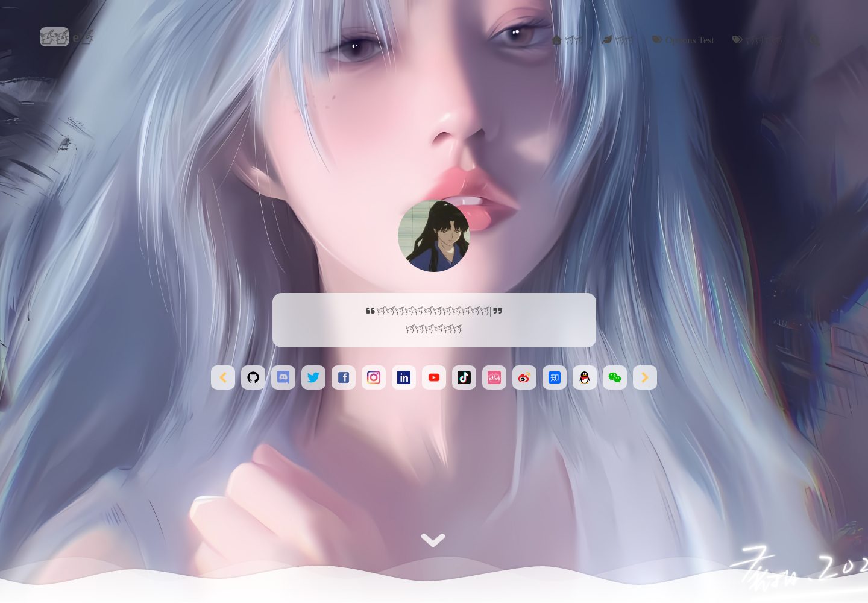The image size is (868, 603).
Task: Open the Facebook social icon
Action: coord(344,377)
